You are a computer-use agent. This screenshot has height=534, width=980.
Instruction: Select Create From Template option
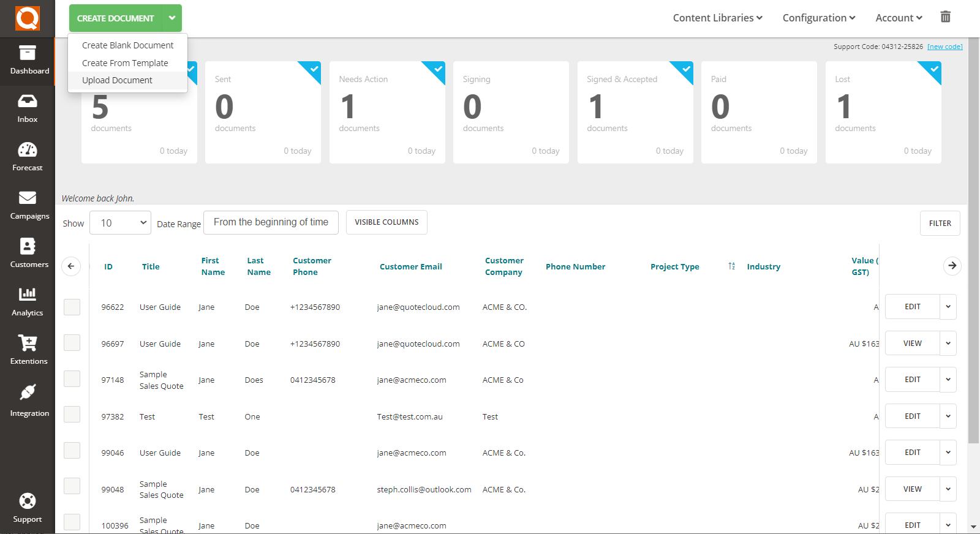125,63
